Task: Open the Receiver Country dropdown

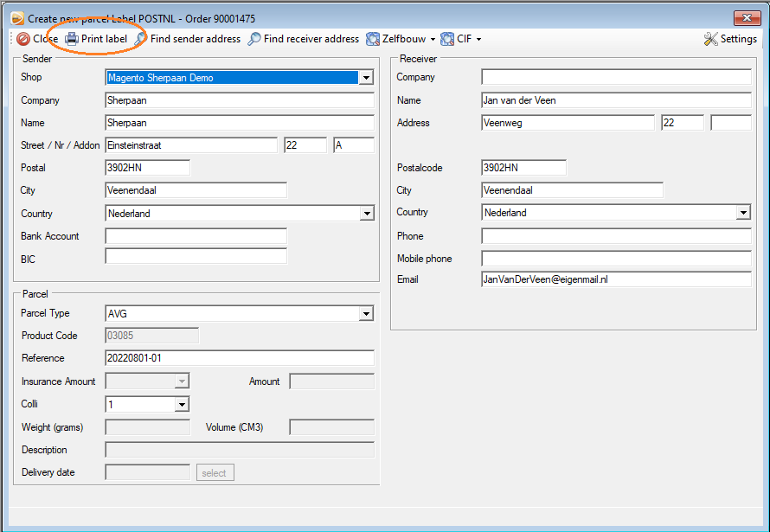Action: pyautogui.click(x=743, y=213)
